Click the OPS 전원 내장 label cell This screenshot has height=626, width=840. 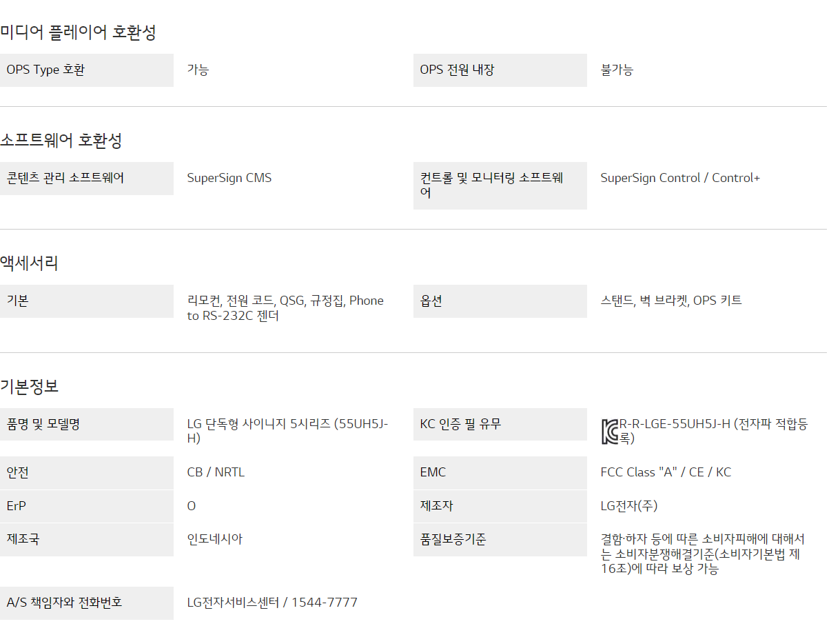point(500,70)
